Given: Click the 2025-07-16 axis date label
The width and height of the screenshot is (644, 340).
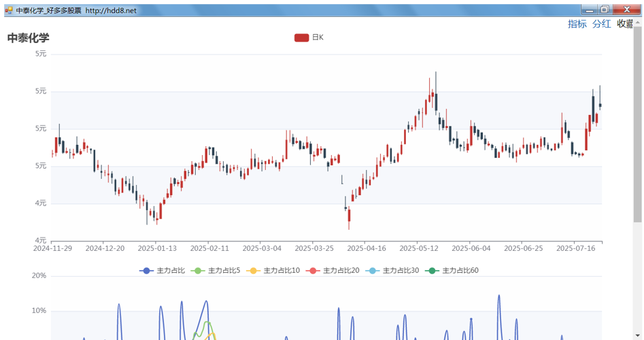Looking at the screenshot, I should [x=576, y=248].
